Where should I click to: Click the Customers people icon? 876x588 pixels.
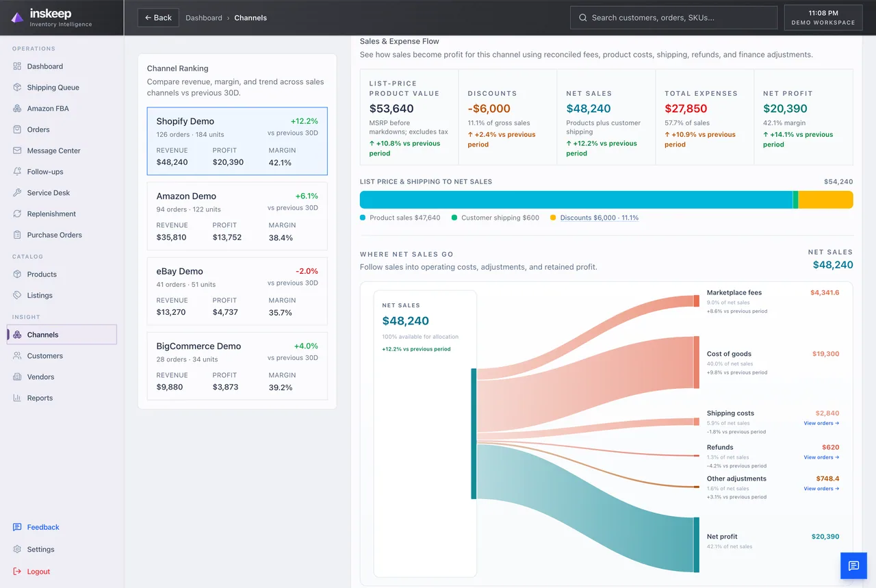tap(17, 356)
